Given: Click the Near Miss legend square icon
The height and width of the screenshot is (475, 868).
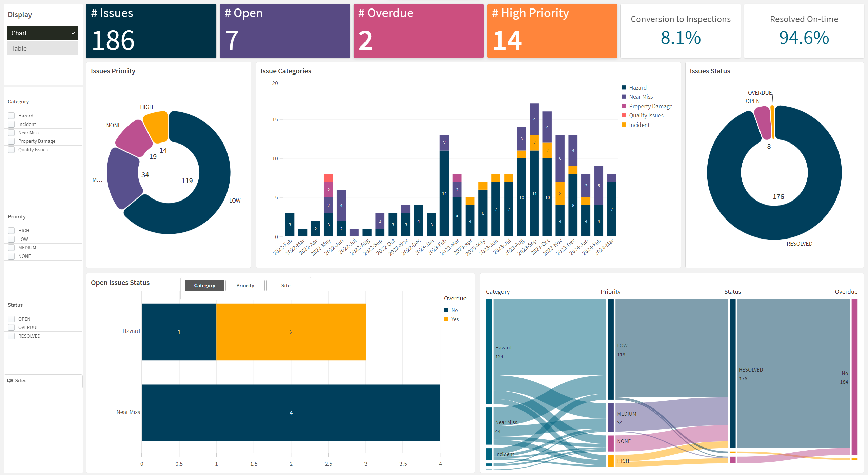Looking at the screenshot, I should (x=624, y=97).
